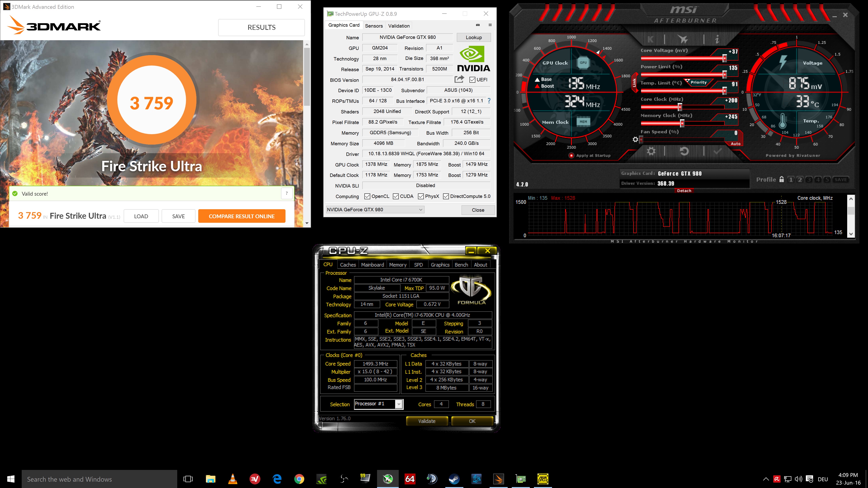Toggle Apply at Startup in Afterburner

[571, 155]
